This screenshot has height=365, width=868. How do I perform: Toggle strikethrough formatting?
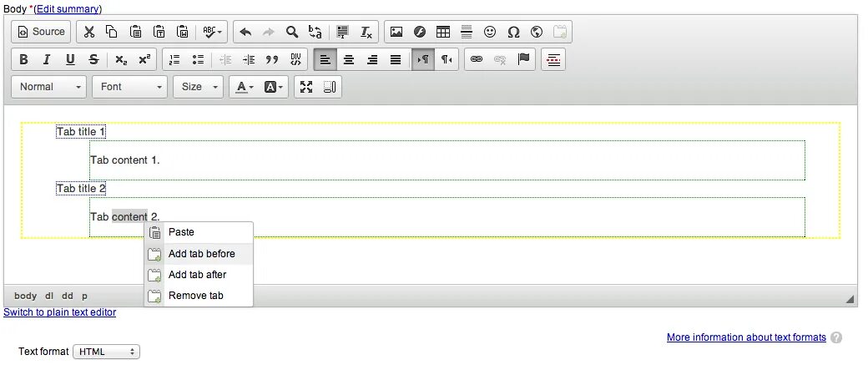pos(93,59)
